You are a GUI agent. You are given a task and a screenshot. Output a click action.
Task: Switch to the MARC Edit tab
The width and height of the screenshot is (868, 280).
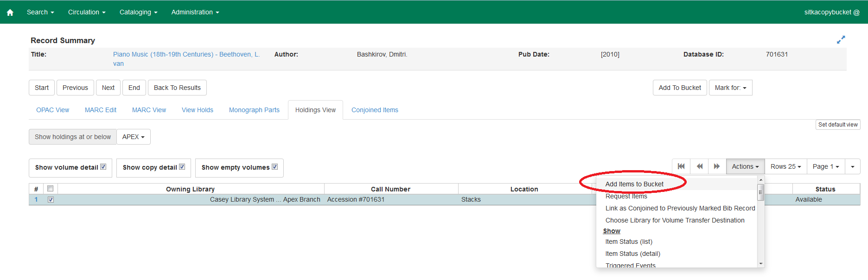[101, 110]
